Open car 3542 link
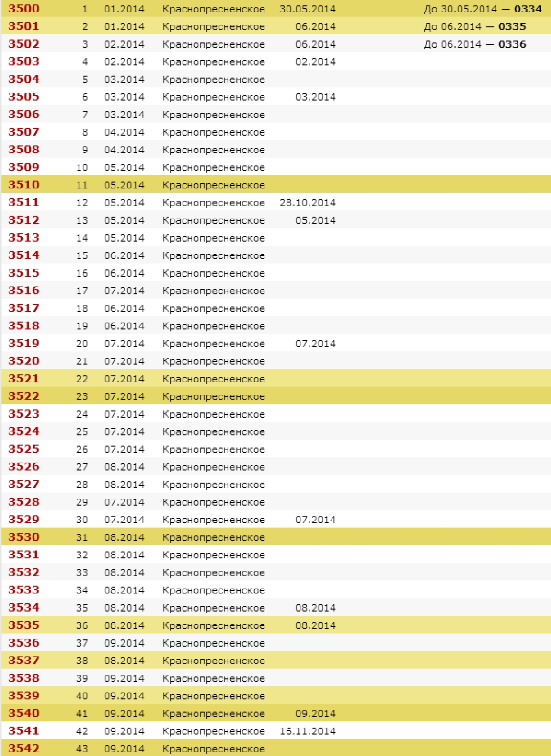Screen dimensions: 551x756 pos(23,748)
